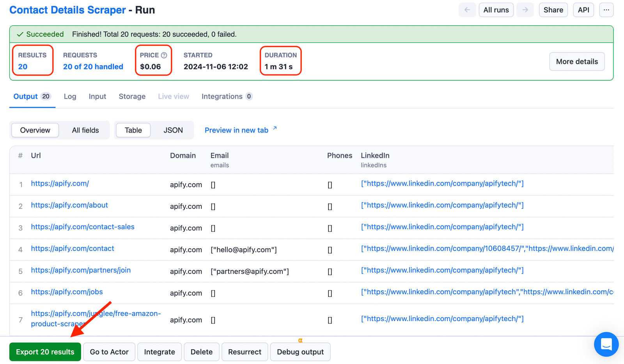Click the Succeeded checkmark icon

20,34
